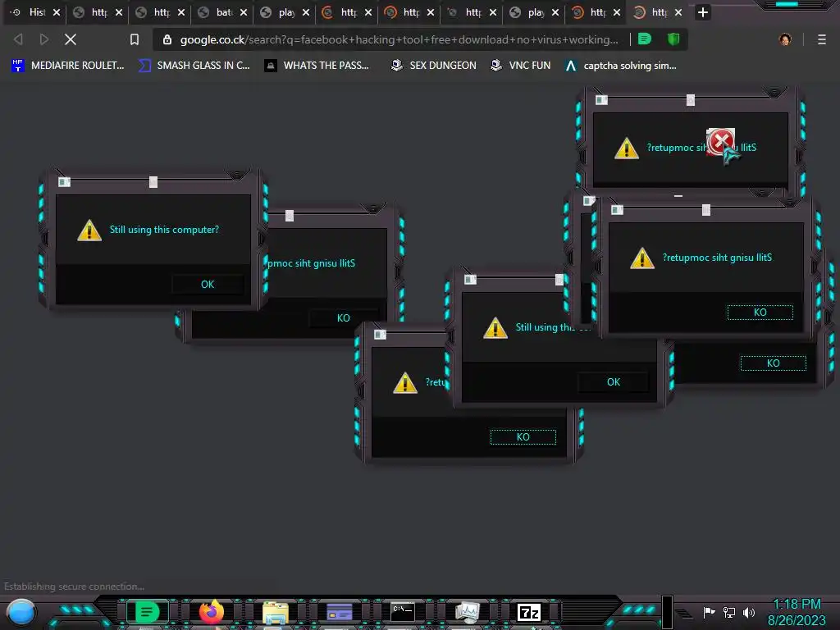Open the profile avatar in the browser toolbar
Image resolution: width=840 pixels, height=630 pixels.
click(785, 39)
